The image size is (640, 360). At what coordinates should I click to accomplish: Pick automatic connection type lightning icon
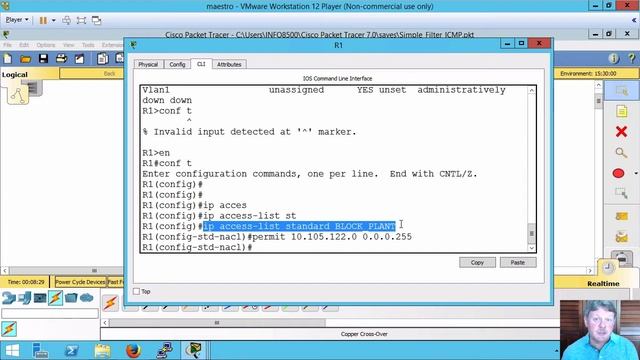pos(110,303)
